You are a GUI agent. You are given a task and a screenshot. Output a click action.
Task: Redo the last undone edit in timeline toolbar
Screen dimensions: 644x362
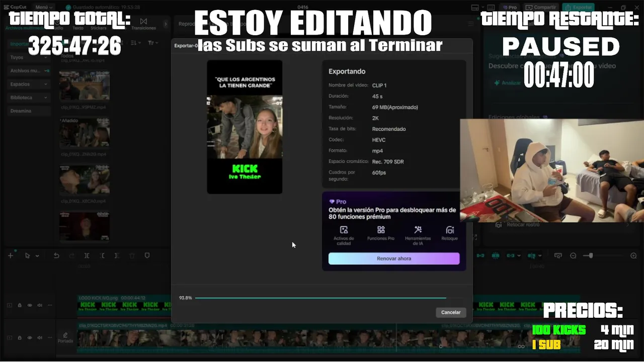71,255
